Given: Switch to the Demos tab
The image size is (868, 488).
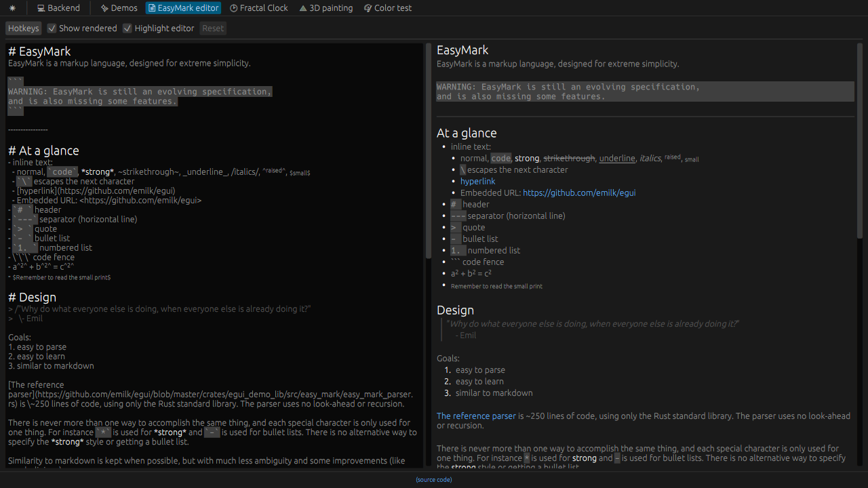Looking at the screenshot, I should point(119,8).
